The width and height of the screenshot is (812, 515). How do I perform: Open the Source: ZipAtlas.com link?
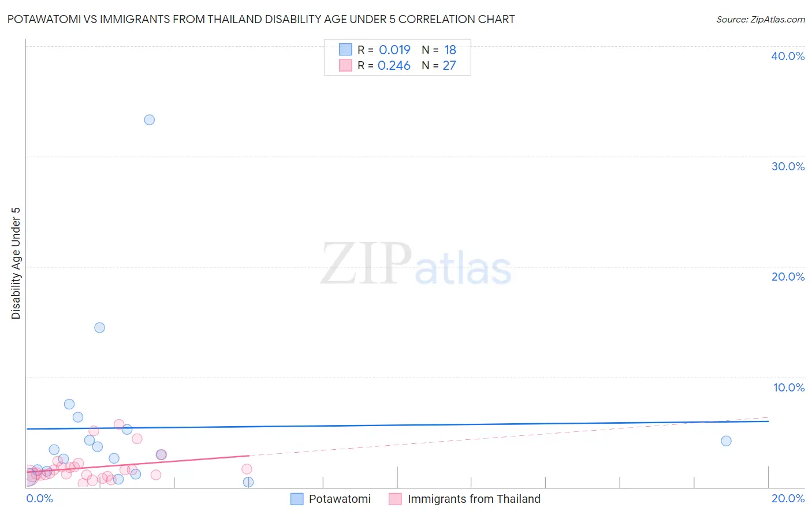761,20
